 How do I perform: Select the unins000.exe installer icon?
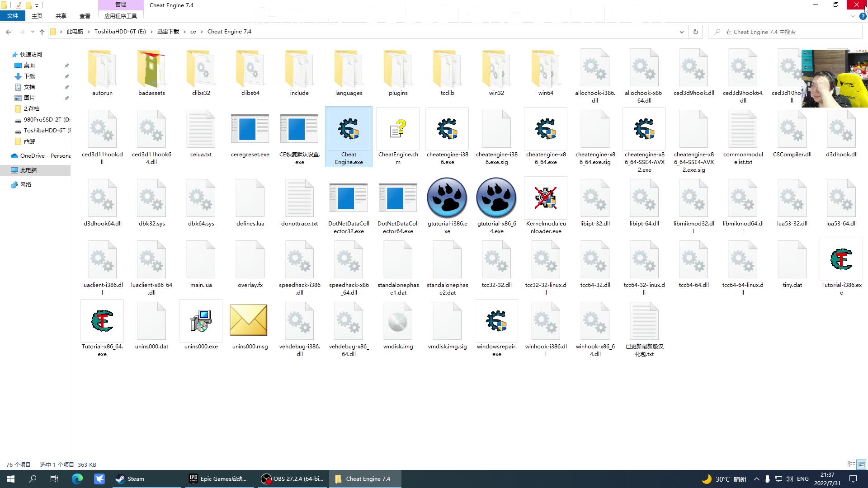tap(201, 321)
